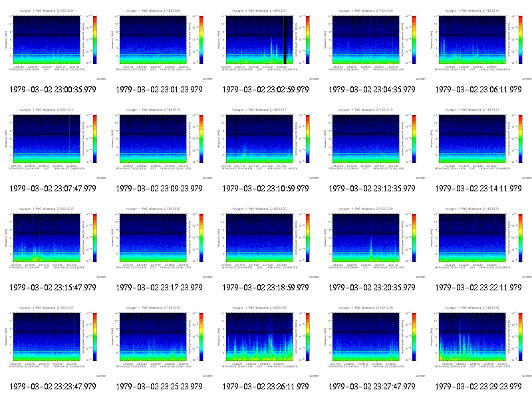
Task: Click the wideband plot image for 23:23:47.979
Action: (x=53, y=341)
